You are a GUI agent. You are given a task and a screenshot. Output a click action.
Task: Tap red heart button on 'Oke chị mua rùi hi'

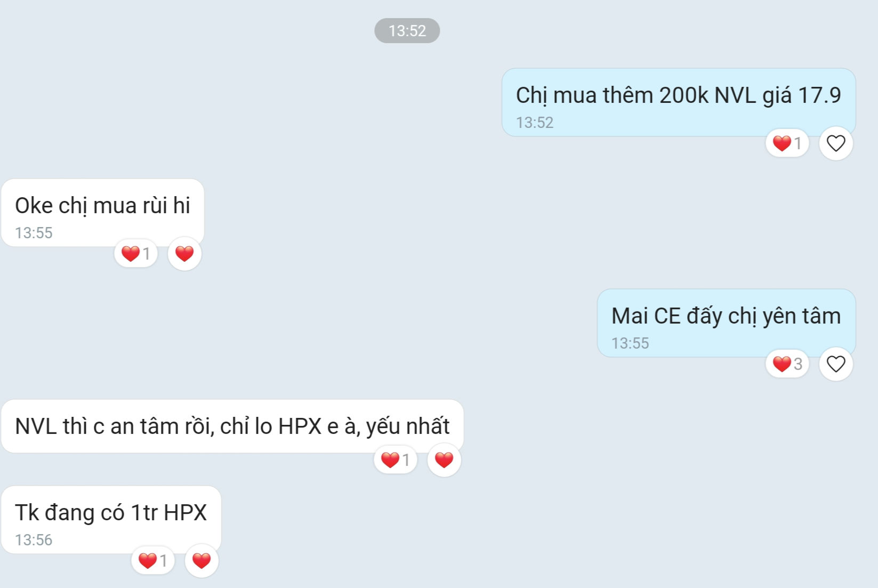tap(184, 254)
